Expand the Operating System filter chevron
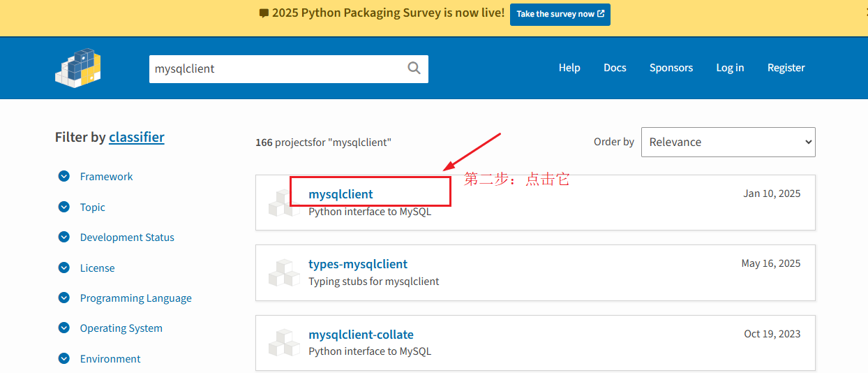The image size is (868, 373). 64,328
